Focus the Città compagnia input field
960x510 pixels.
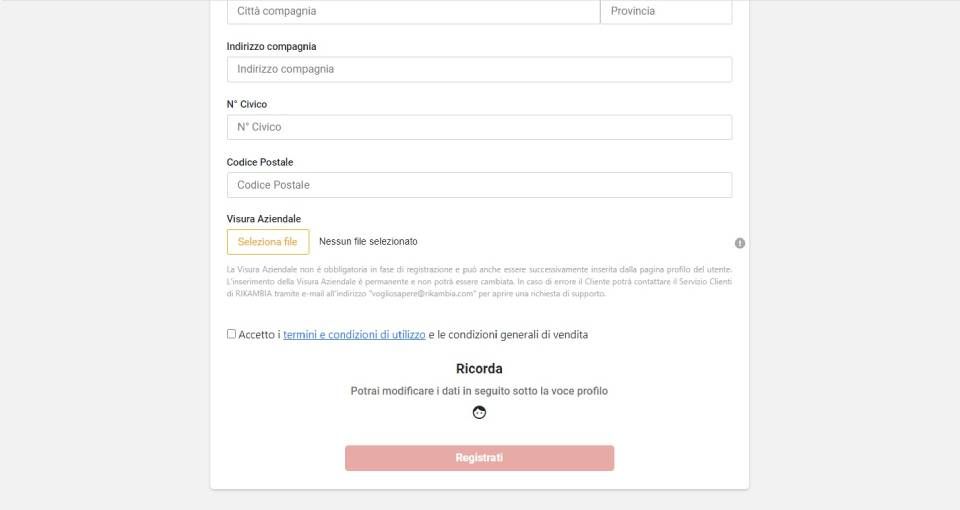click(413, 11)
